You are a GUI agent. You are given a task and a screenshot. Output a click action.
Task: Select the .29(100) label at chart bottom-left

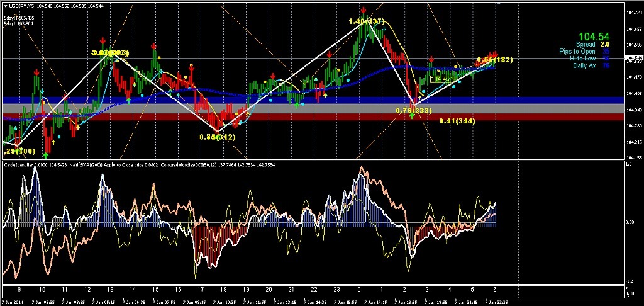(19, 152)
